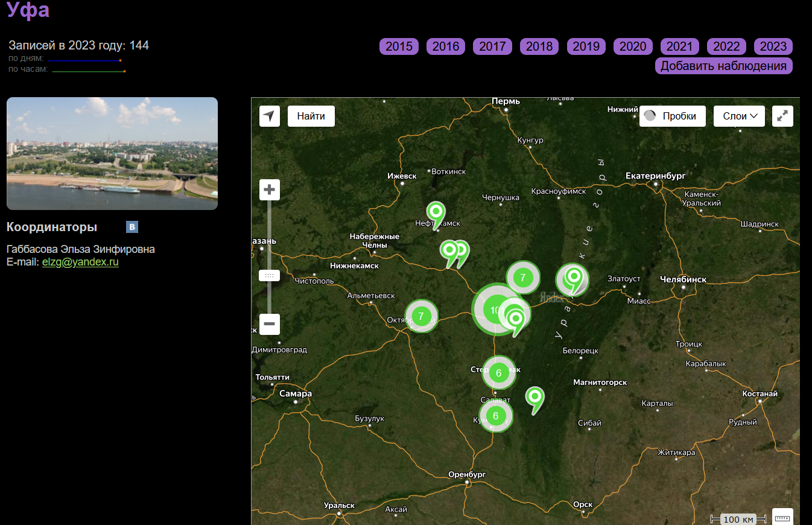
Task: Select the 2017 year tab
Action: tap(492, 46)
